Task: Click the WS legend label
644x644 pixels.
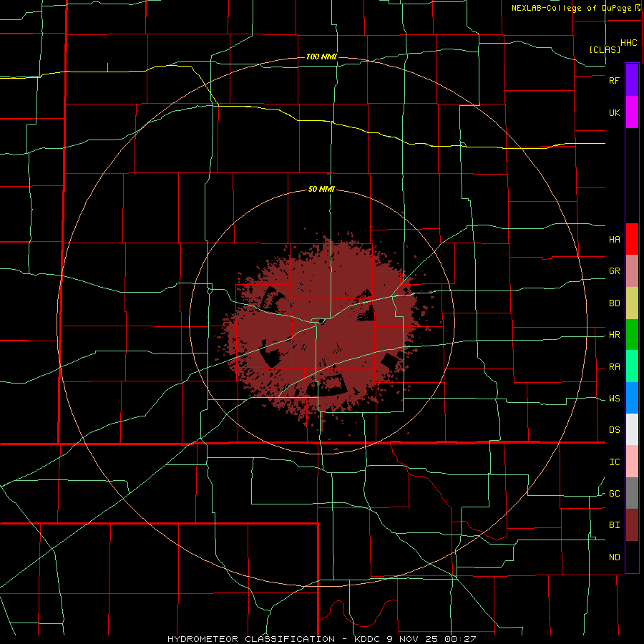Action: (614, 399)
